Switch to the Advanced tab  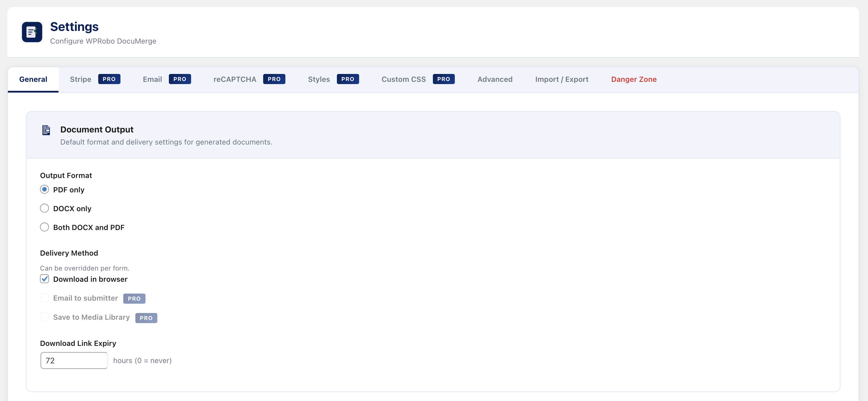[495, 80]
